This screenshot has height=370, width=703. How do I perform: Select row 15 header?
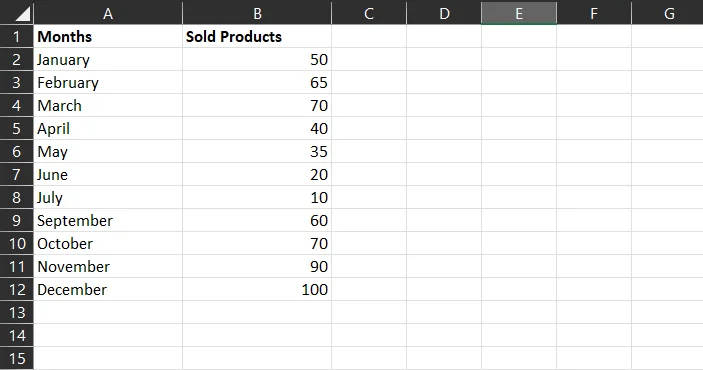pos(17,358)
